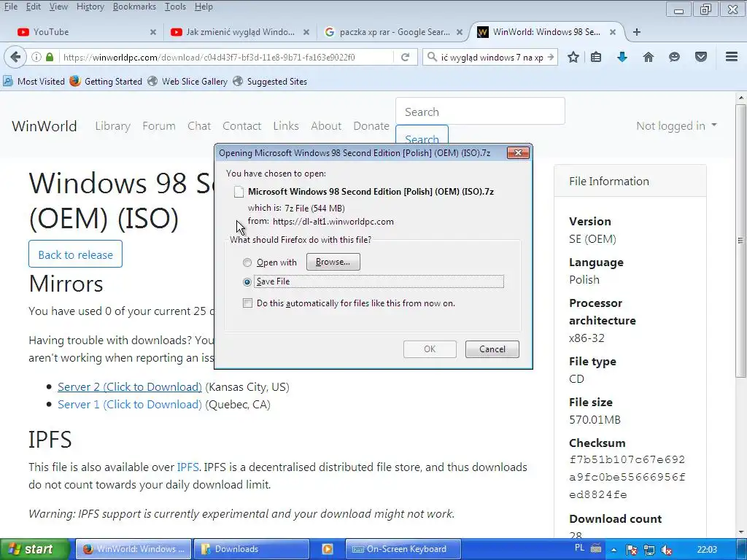The width and height of the screenshot is (747, 560).
Task: Save page to Pocket icon
Action: tap(701, 57)
